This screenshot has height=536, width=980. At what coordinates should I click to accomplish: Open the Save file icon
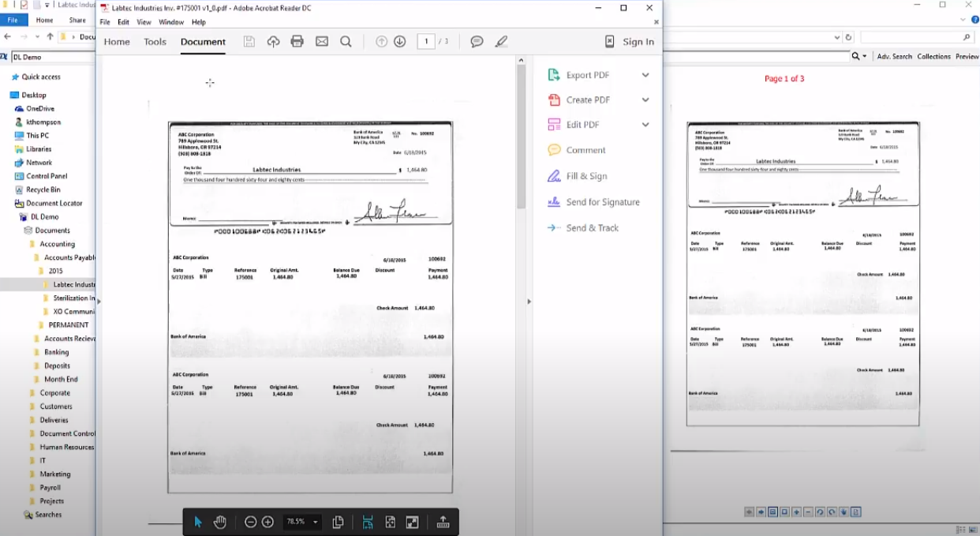point(249,41)
